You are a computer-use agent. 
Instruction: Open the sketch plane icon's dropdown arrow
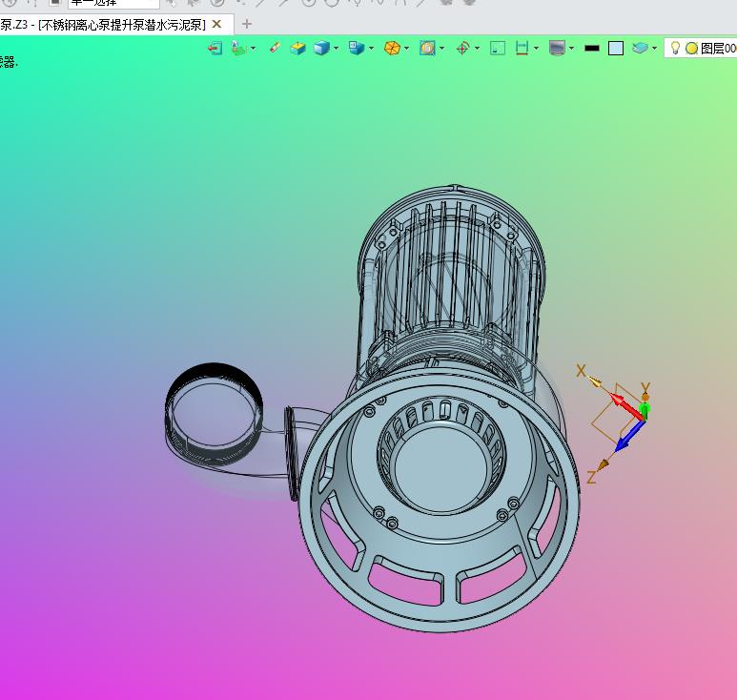tap(254, 48)
